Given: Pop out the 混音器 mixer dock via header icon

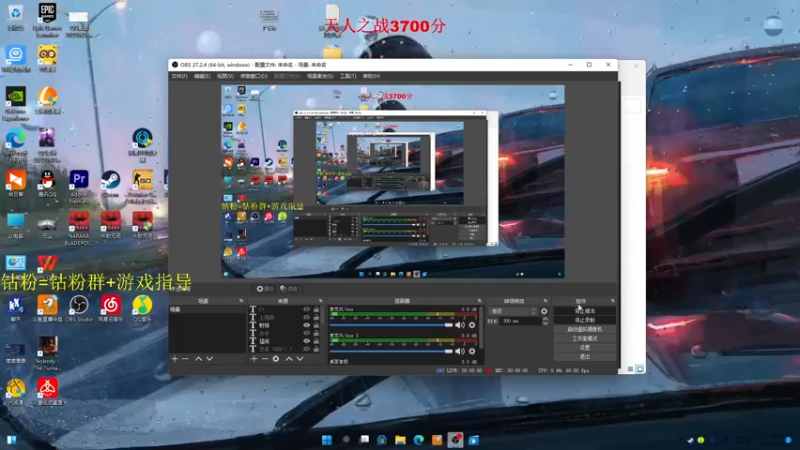Looking at the screenshot, I should pos(479,301).
